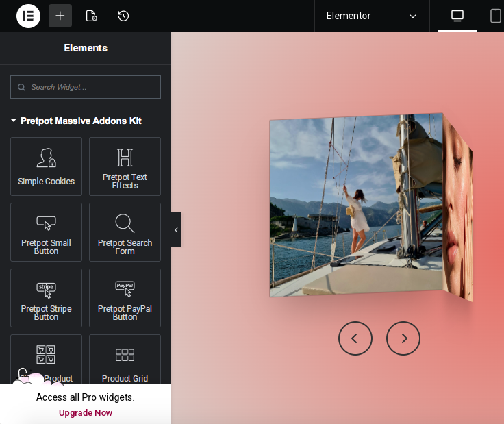Open document settings page icon
The image size is (504, 424).
[x=91, y=16]
